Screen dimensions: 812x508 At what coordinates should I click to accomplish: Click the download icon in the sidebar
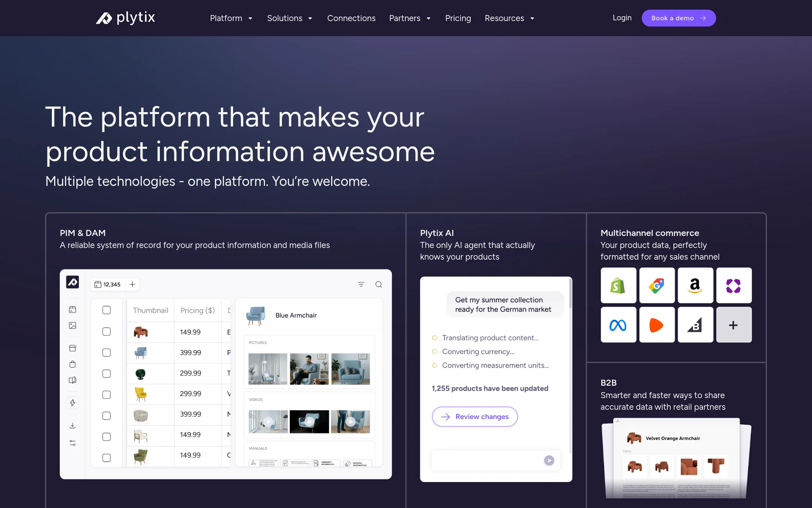pos(73,426)
